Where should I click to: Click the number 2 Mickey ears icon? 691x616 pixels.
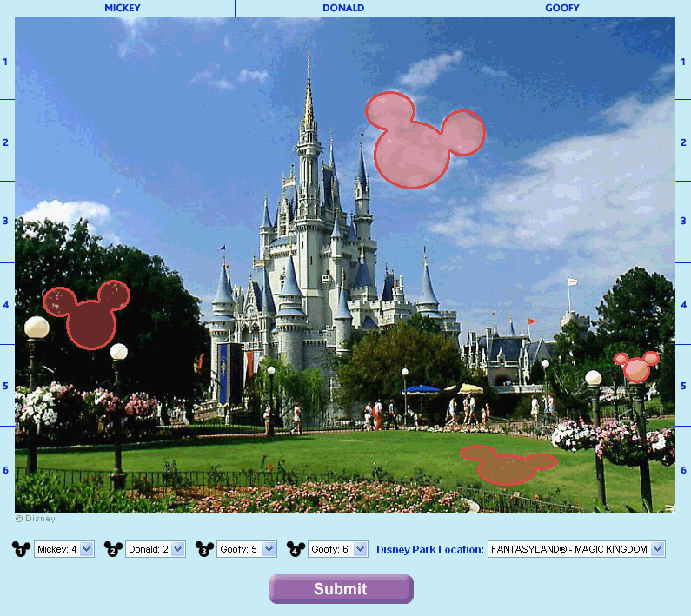[x=113, y=549]
